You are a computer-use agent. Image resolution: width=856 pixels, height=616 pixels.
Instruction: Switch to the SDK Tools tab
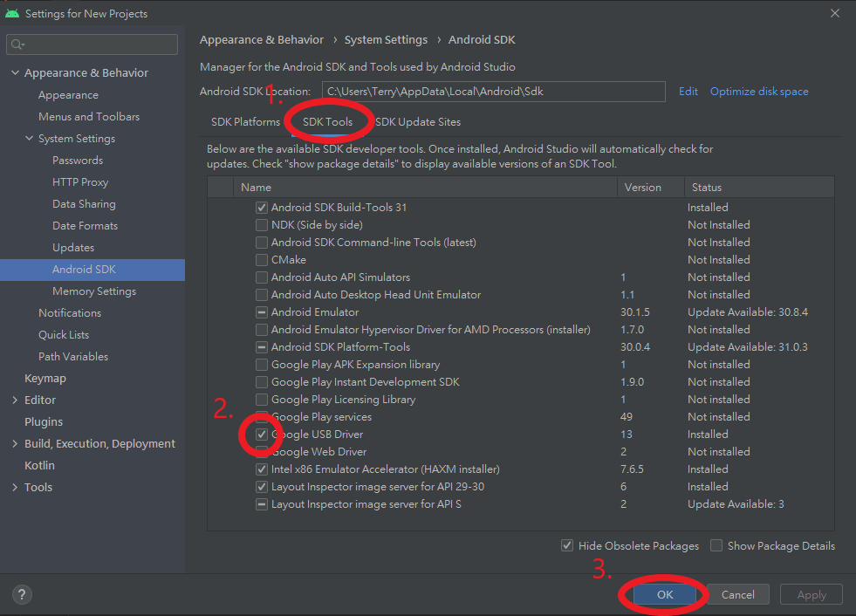pos(327,122)
